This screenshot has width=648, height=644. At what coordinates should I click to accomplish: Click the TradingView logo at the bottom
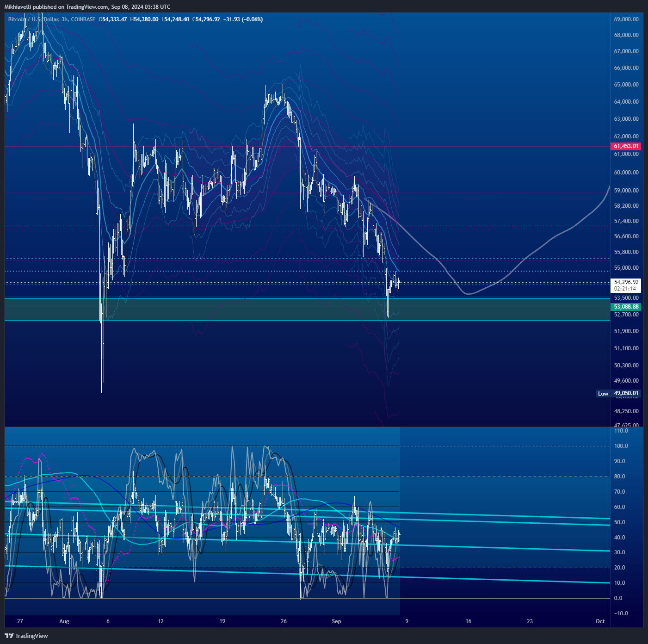tap(26, 636)
